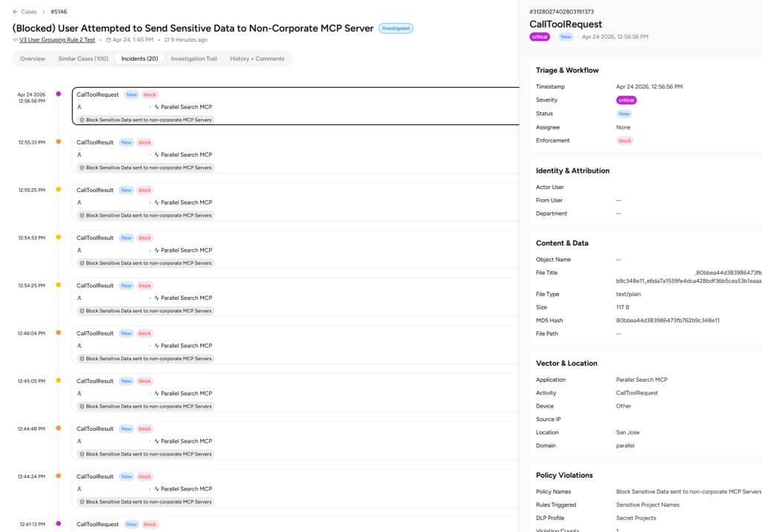Screen dimensions: 762x532
Task: Open the Overview tab
Action: [33, 59]
